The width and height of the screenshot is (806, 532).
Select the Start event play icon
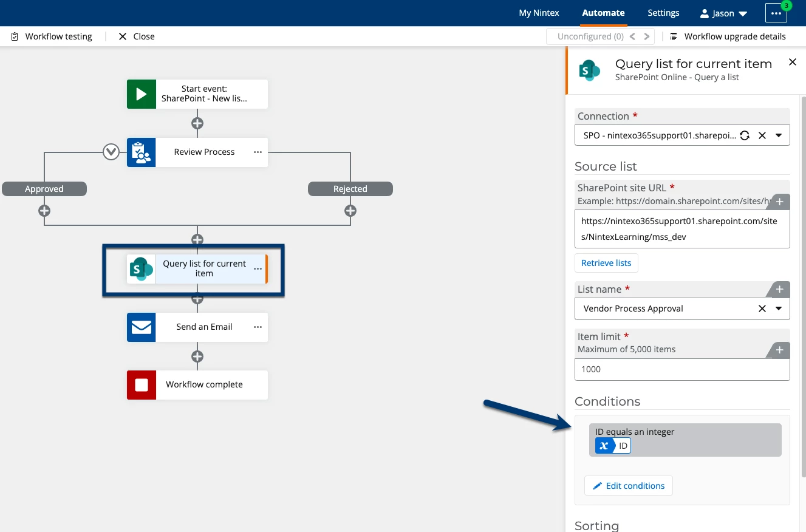point(142,94)
